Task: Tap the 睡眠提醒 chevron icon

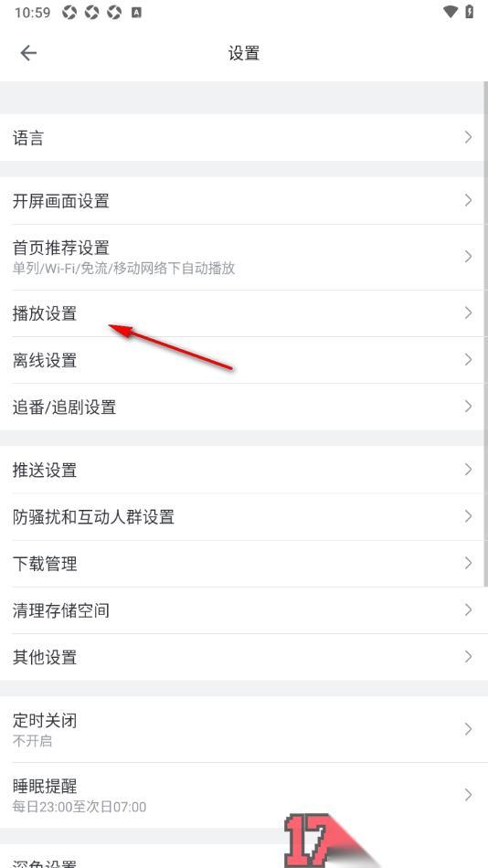Action: pyautogui.click(x=469, y=795)
